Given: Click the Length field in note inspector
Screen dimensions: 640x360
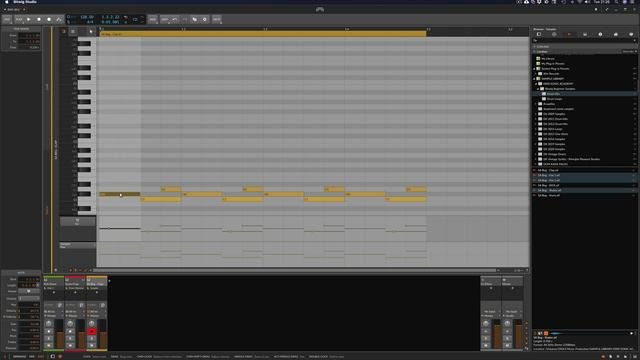Looking at the screenshot, I should [x=29, y=285].
